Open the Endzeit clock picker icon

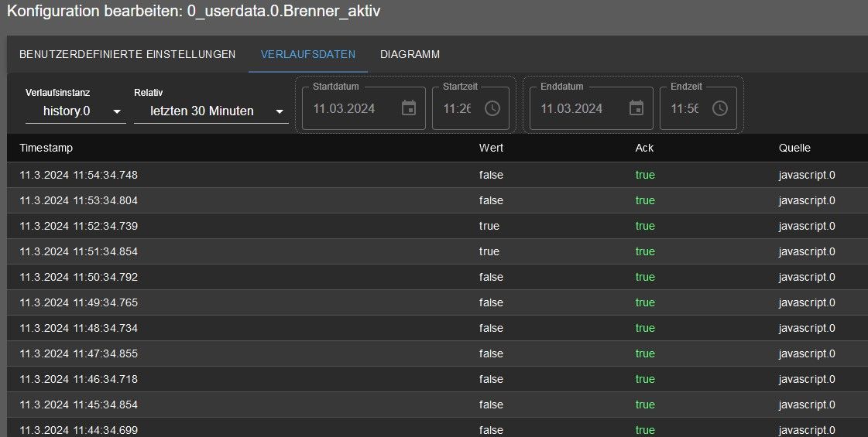coord(719,108)
